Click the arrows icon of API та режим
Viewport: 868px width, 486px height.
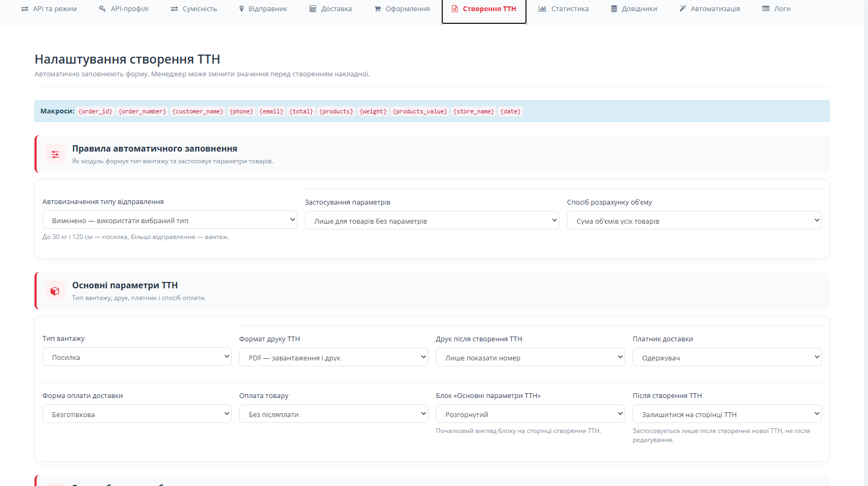click(x=24, y=9)
